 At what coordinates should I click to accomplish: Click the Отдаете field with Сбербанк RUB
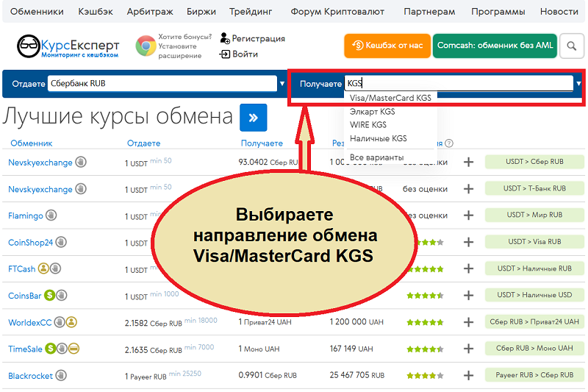point(162,83)
